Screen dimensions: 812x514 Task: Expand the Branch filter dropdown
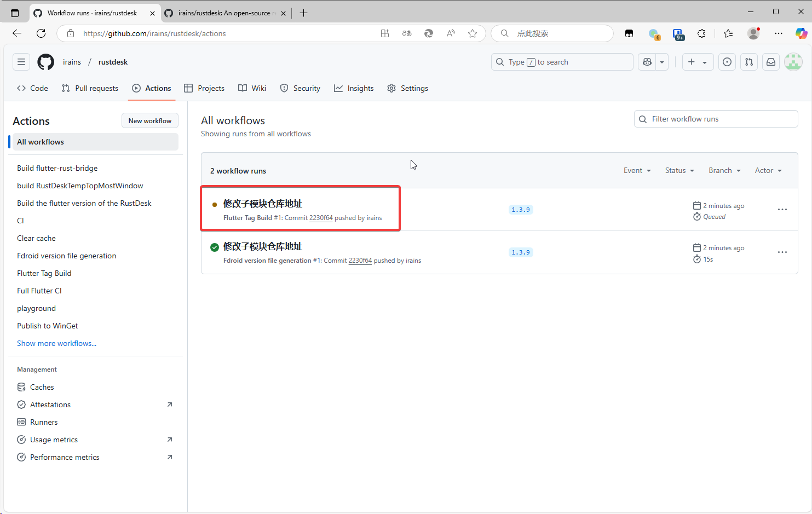pos(724,171)
